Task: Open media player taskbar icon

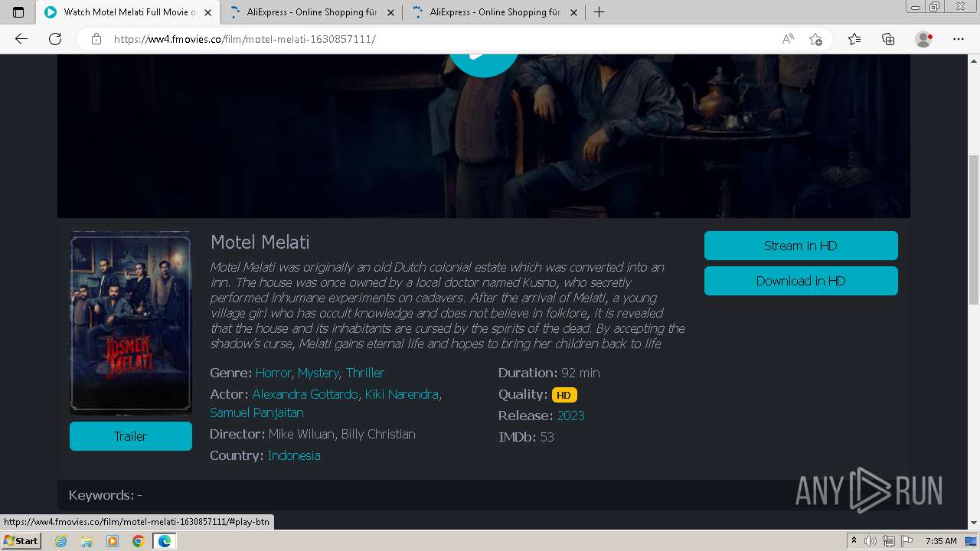Action: [x=113, y=541]
